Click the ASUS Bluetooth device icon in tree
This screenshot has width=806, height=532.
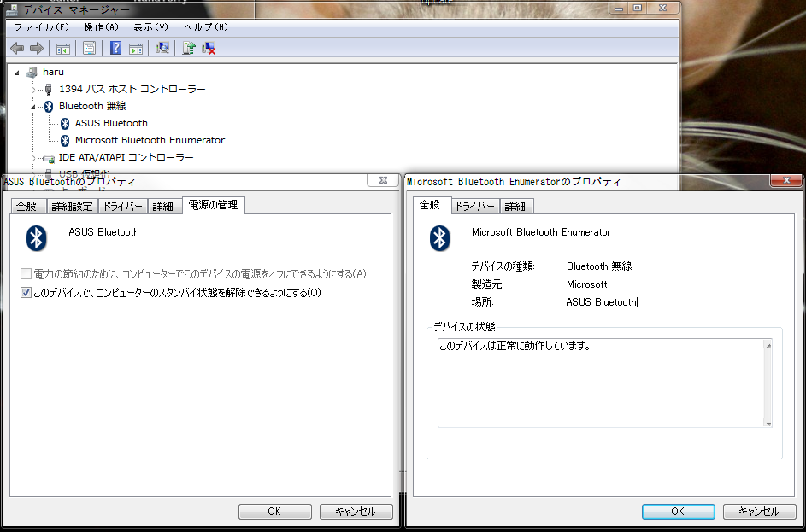[65, 123]
